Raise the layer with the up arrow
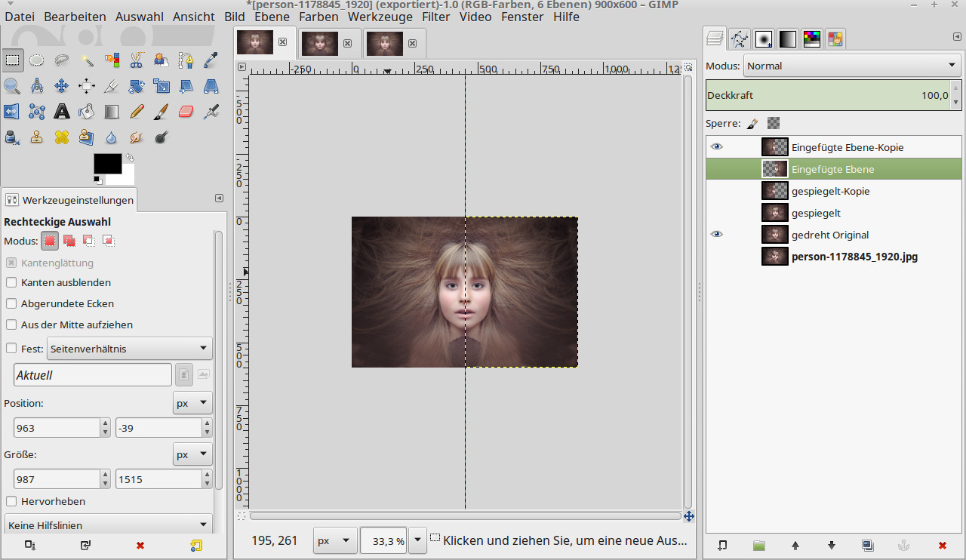The height and width of the screenshot is (560, 966). [795, 545]
